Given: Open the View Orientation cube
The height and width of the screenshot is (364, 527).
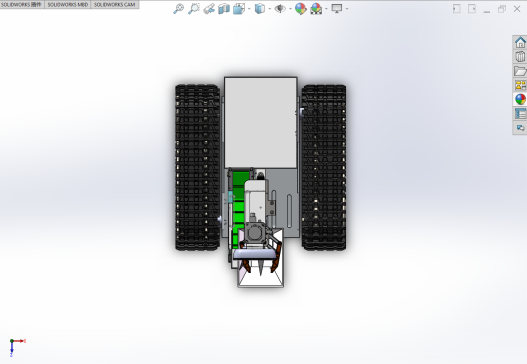Looking at the screenshot, I should pos(239,9).
